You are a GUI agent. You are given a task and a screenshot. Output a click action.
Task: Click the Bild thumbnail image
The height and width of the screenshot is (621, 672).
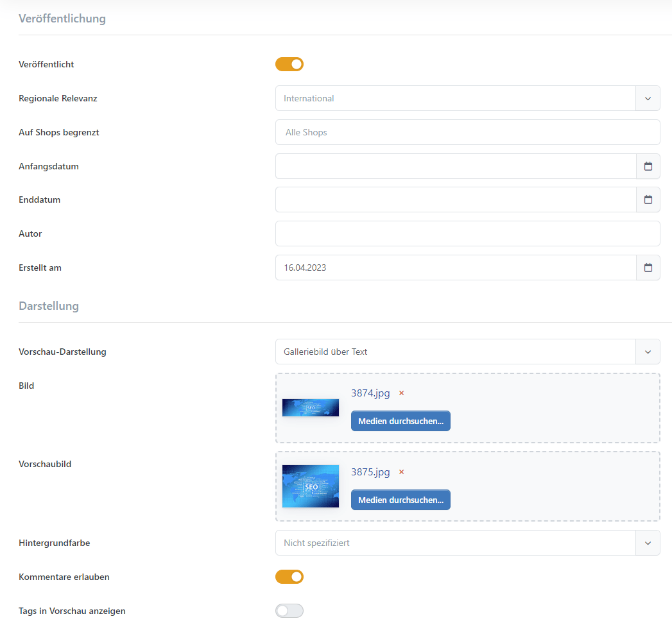coord(311,407)
